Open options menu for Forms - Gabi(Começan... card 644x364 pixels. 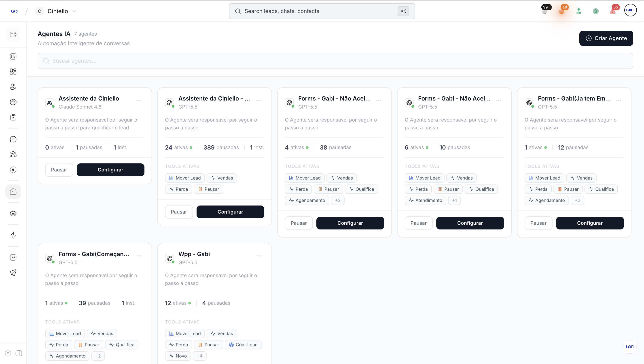point(139,256)
